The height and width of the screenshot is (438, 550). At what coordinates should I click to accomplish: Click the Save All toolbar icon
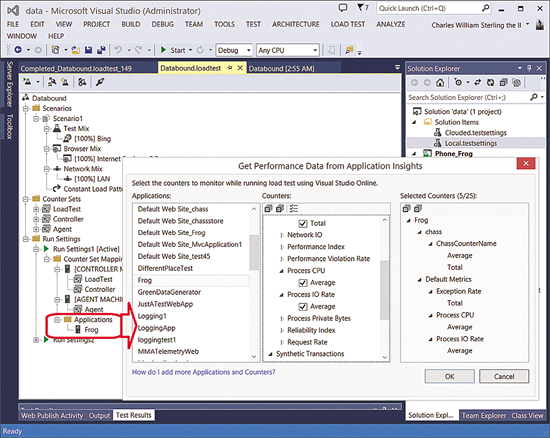101,50
